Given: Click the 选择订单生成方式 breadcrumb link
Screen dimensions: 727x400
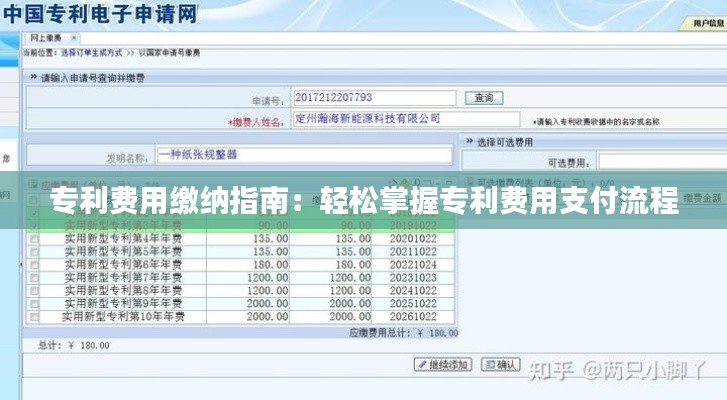Looking at the screenshot, I should coord(91,52).
